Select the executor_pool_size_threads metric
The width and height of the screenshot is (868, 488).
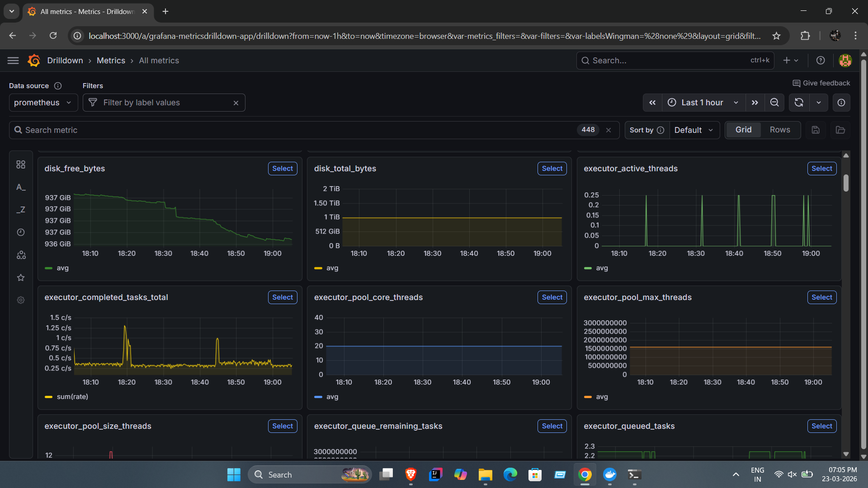pos(283,426)
